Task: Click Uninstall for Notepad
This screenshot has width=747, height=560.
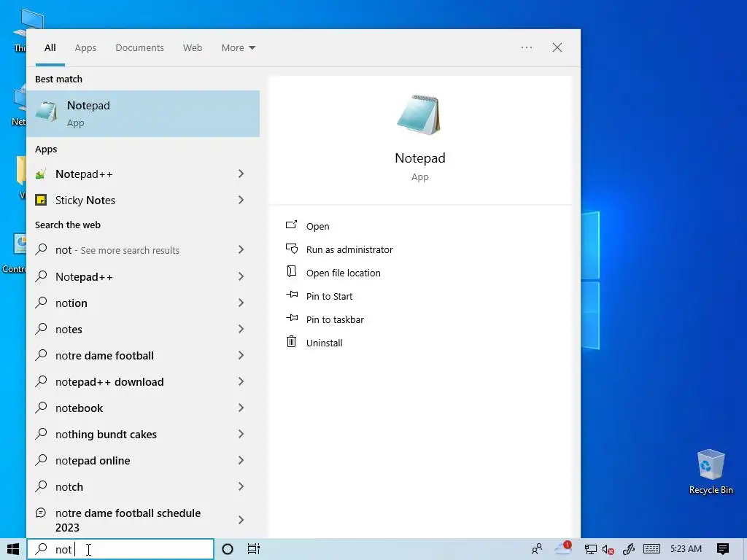Action: pyautogui.click(x=324, y=343)
